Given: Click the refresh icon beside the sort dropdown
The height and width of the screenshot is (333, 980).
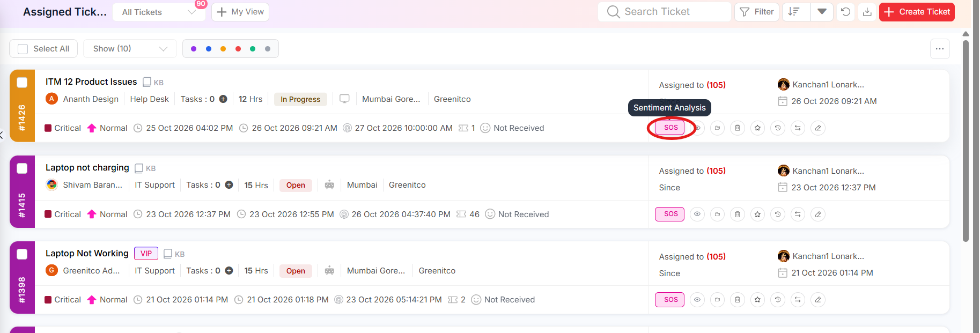Looking at the screenshot, I should point(845,12).
